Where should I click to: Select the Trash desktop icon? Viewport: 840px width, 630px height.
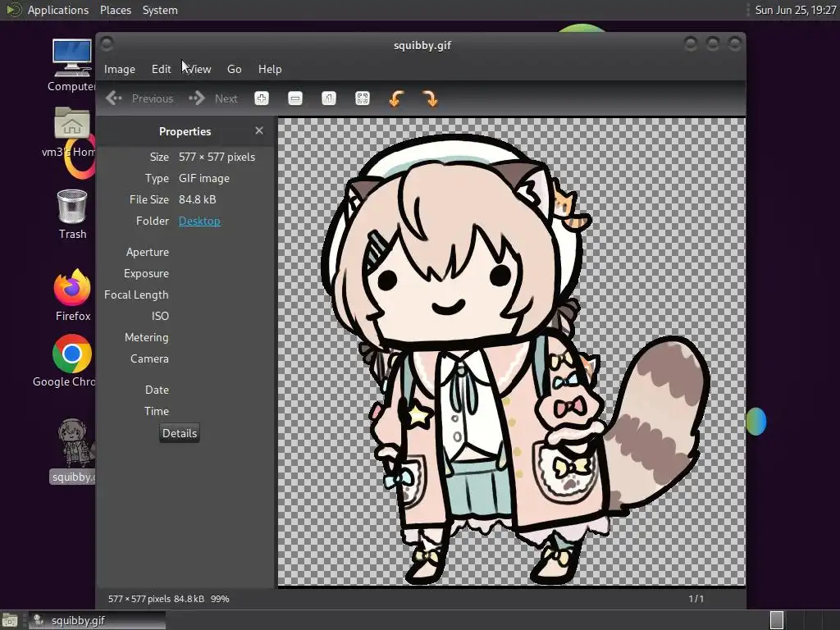click(72, 214)
